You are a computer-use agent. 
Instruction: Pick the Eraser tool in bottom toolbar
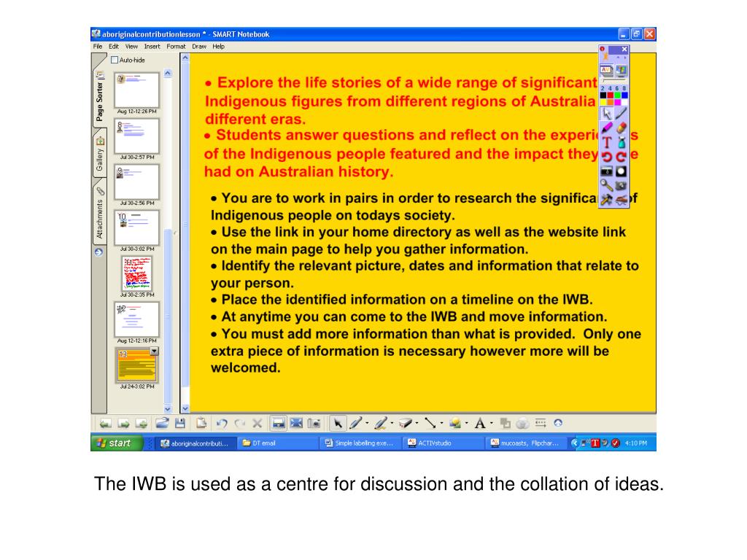pyautogui.click(x=406, y=423)
